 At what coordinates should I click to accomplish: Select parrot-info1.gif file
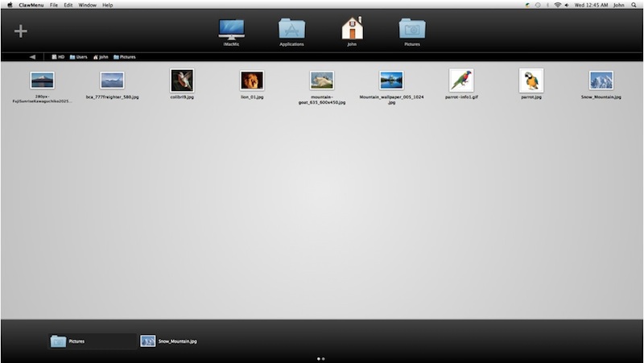pyautogui.click(x=461, y=80)
